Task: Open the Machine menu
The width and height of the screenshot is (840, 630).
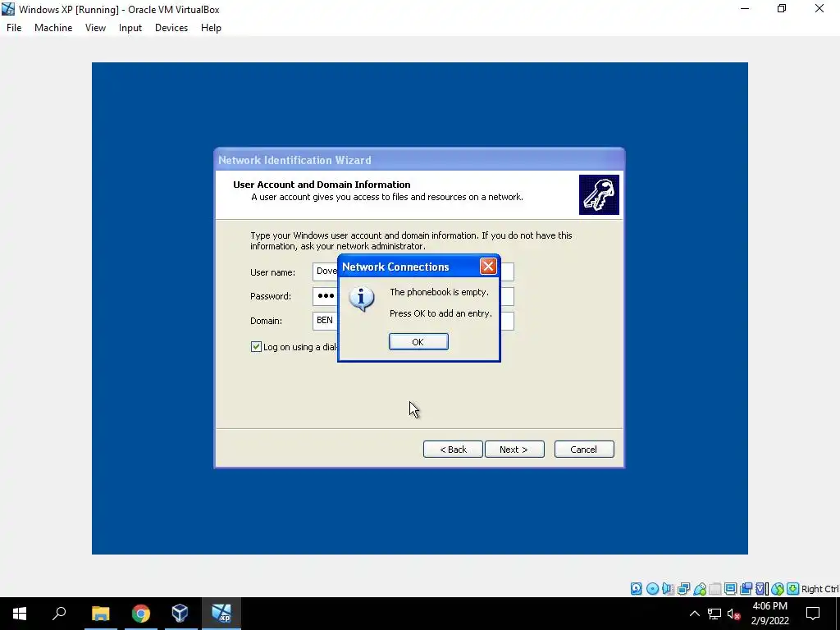Action: click(53, 28)
